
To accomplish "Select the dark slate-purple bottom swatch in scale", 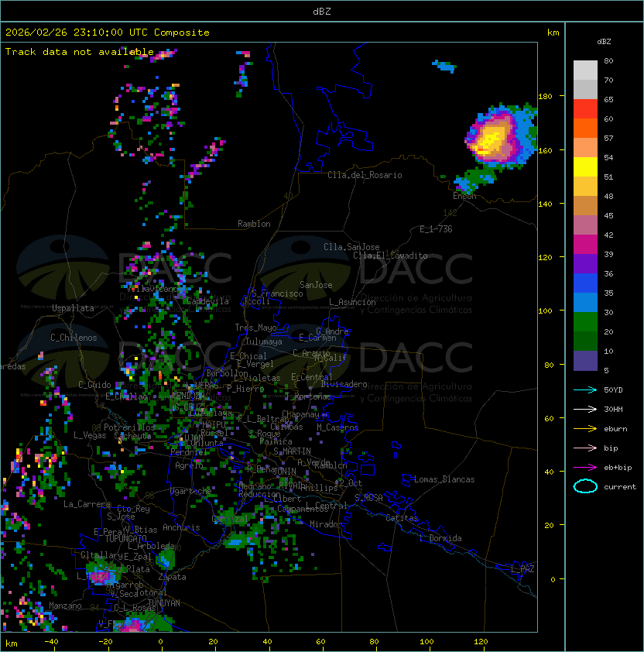I will (x=585, y=361).
